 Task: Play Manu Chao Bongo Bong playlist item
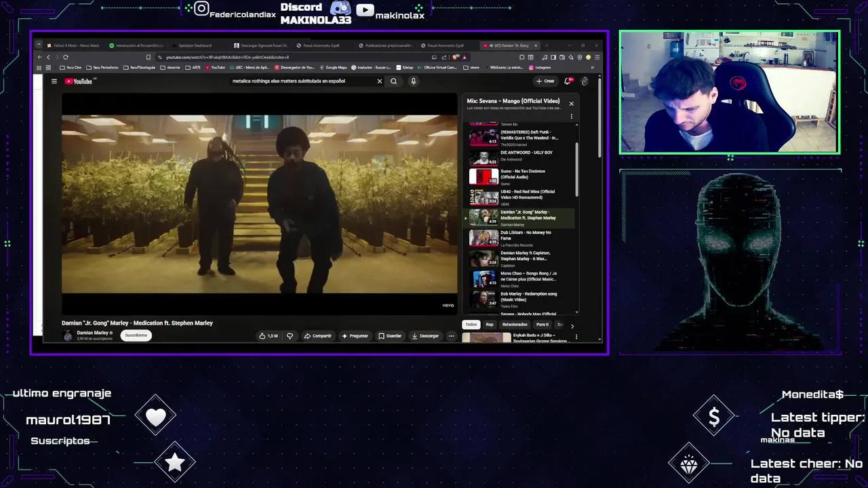click(x=520, y=279)
